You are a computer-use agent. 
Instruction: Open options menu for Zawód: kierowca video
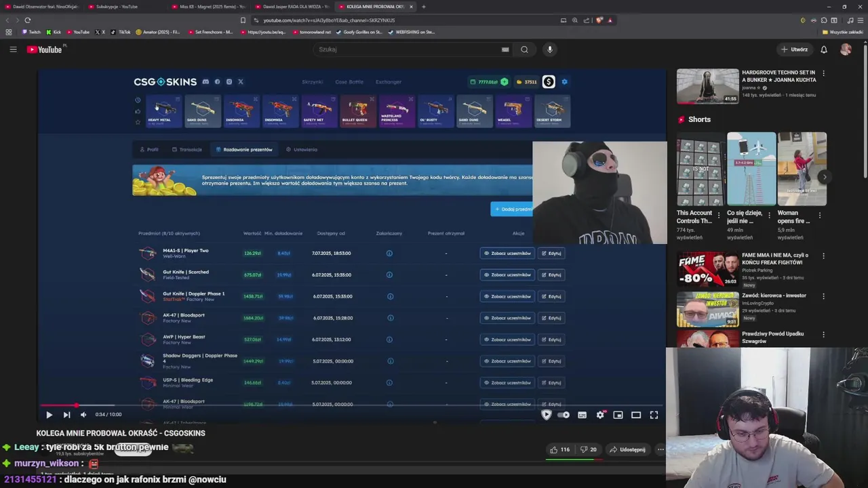[x=823, y=296]
